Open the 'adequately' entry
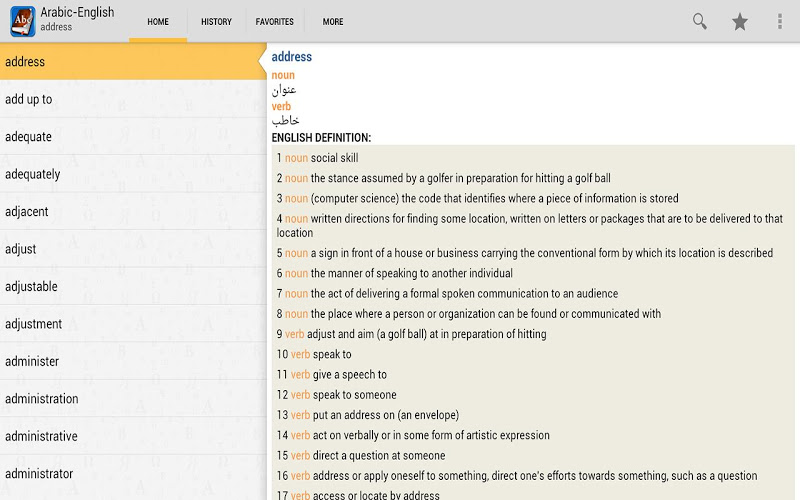The width and height of the screenshot is (800, 500). (132, 174)
